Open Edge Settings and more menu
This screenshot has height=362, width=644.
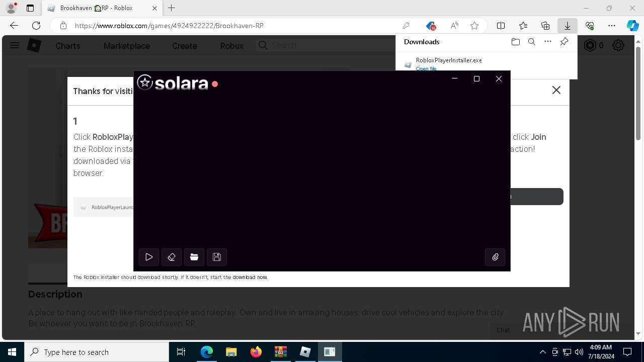612,26
